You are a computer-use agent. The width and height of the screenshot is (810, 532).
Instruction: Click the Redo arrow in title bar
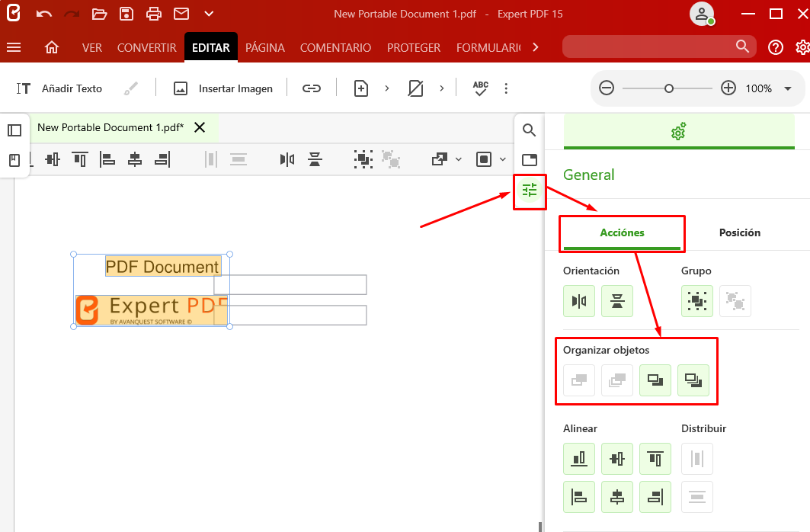(72, 14)
